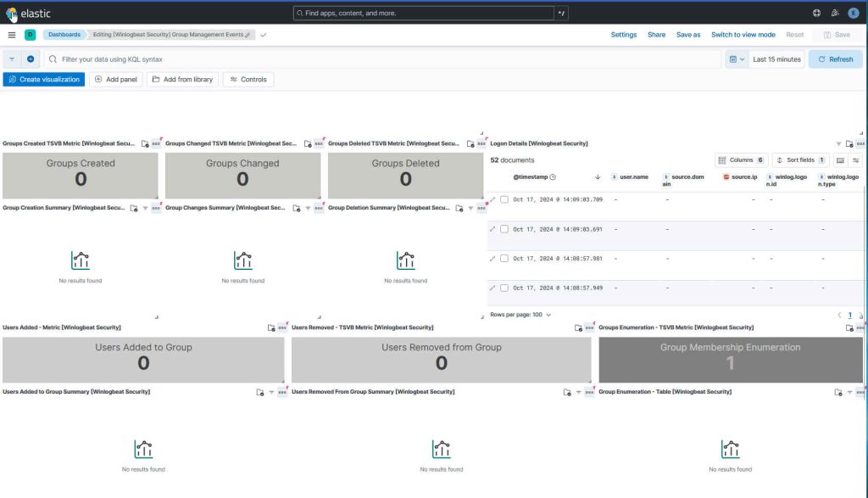Open display options icon in Logon Details toolbar
This screenshot has height=498, width=868.
[855, 160]
